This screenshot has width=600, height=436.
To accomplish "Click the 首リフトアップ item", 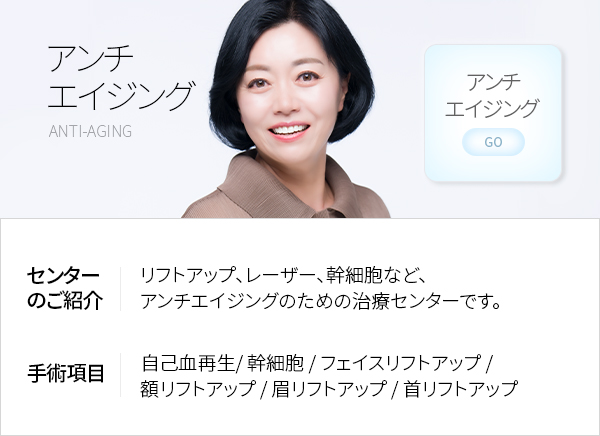I will (x=461, y=389).
